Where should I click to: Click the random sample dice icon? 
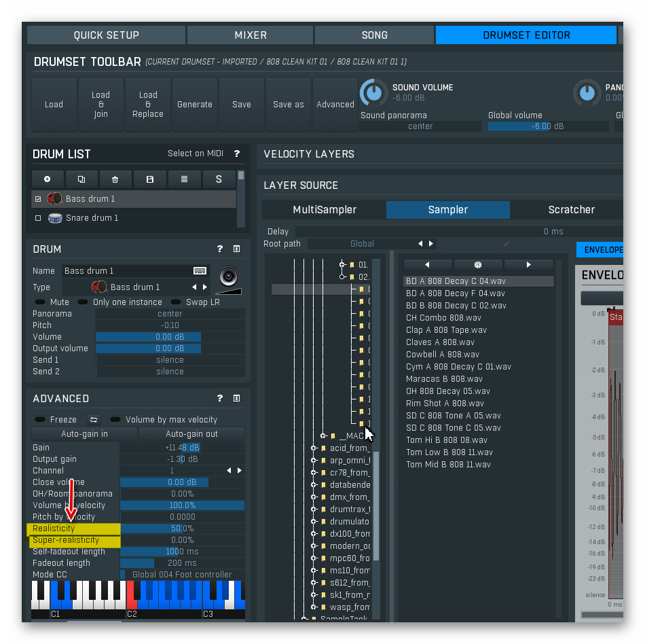[478, 265]
